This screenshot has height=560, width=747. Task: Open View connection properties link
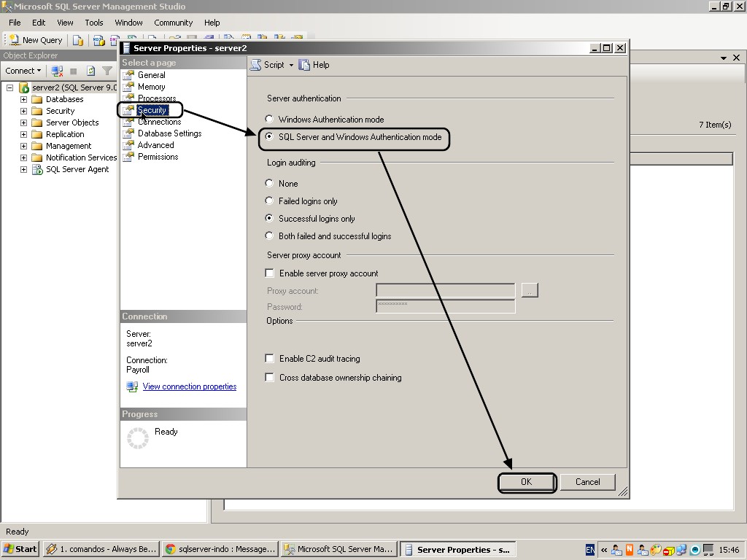click(x=190, y=386)
